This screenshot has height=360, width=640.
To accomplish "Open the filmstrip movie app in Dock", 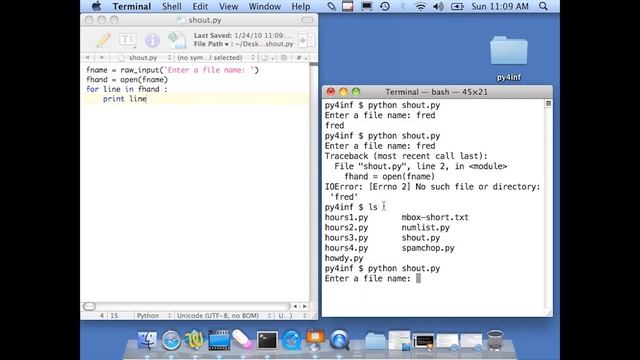I will [x=219, y=340].
